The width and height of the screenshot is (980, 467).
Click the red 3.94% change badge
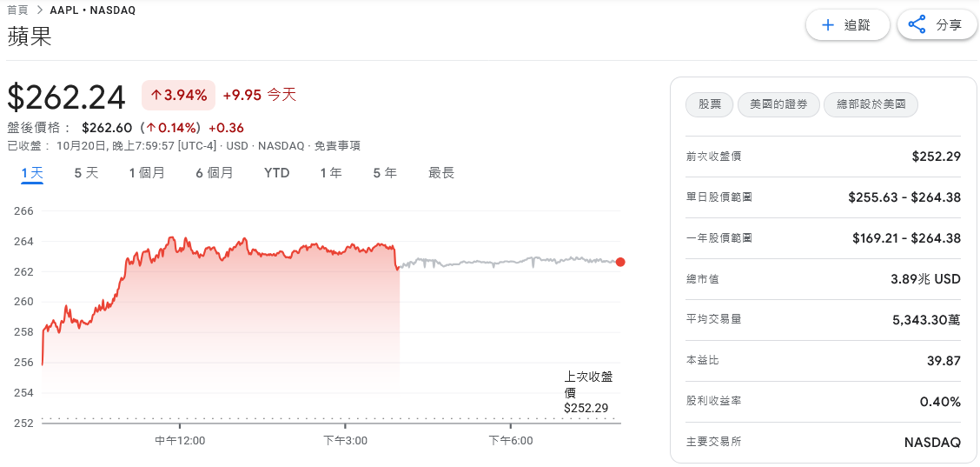click(x=178, y=95)
